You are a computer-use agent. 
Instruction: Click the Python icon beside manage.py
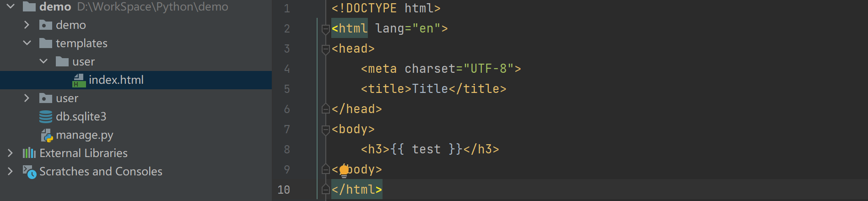47,136
